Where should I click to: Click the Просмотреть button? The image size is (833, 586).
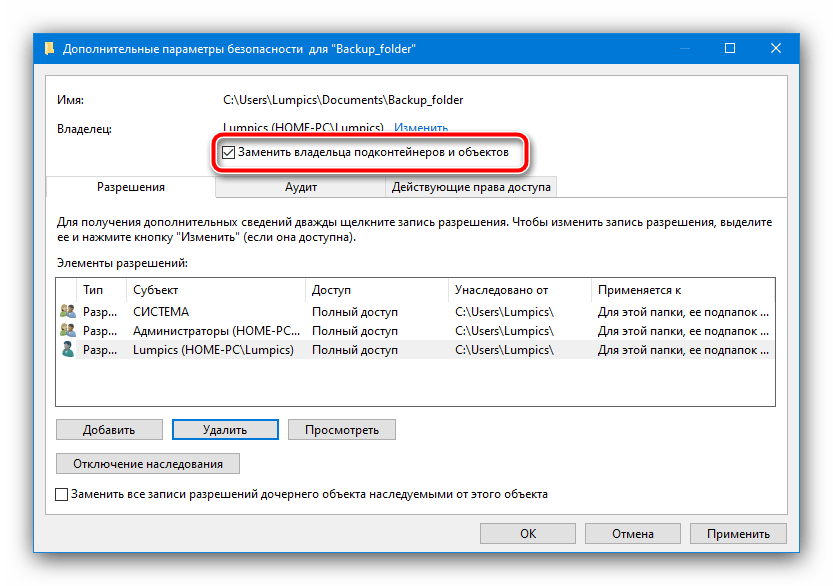click(342, 430)
